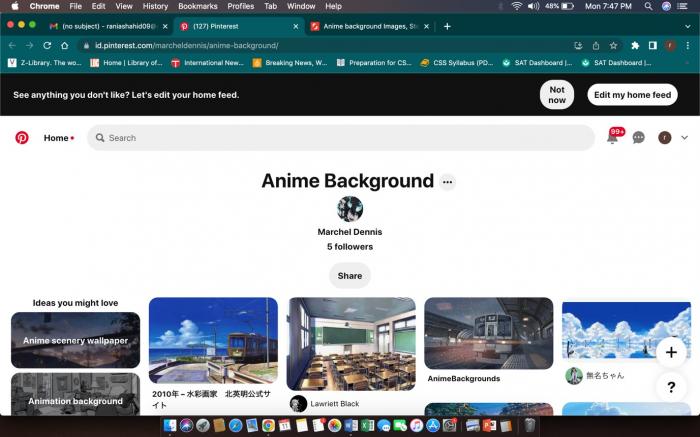Go forward in Chrome
Viewport: 700px width, 437px height.
[29, 46]
